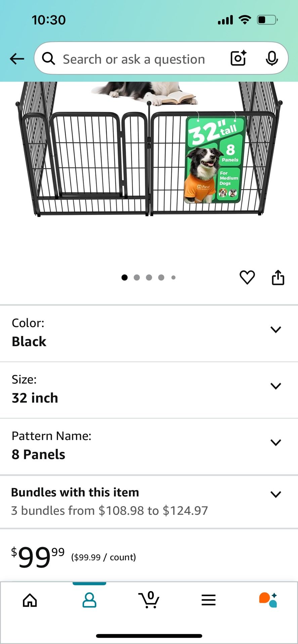Open the hamburger menu tab

pyautogui.click(x=208, y=600)
